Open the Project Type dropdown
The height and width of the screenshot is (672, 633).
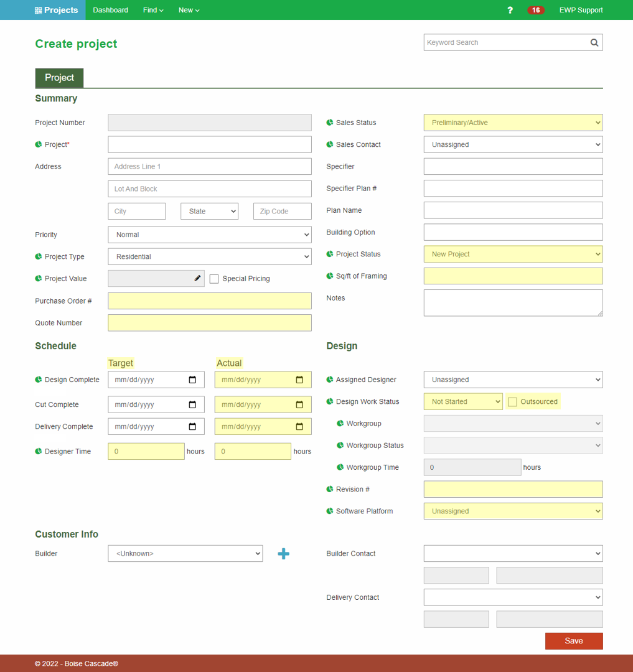pos(210,257)
